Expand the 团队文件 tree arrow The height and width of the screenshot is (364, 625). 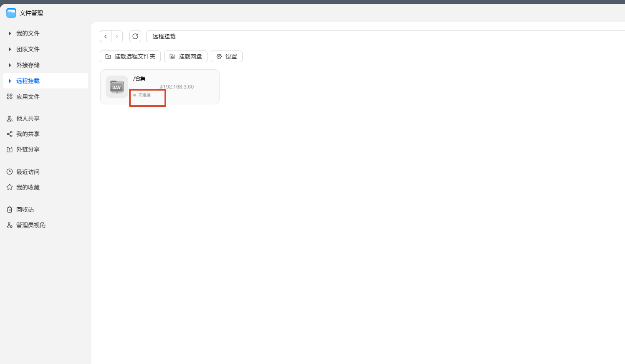10,49
